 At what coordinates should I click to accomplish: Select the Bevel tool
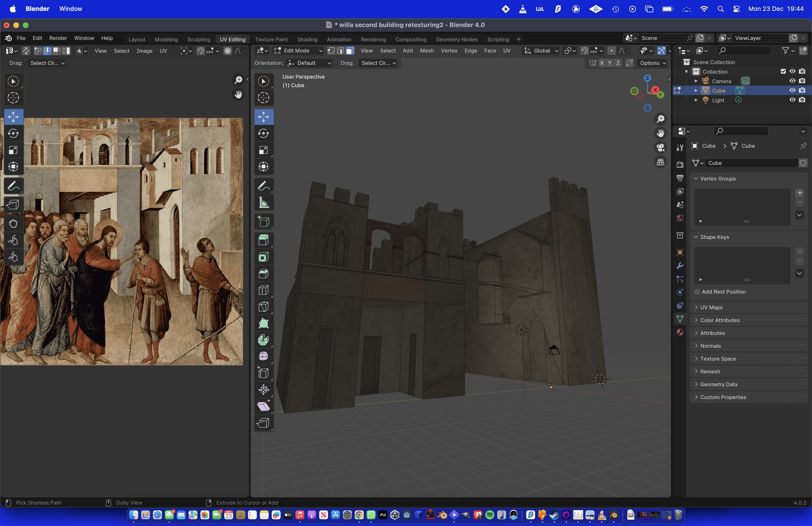coord(263,273)
